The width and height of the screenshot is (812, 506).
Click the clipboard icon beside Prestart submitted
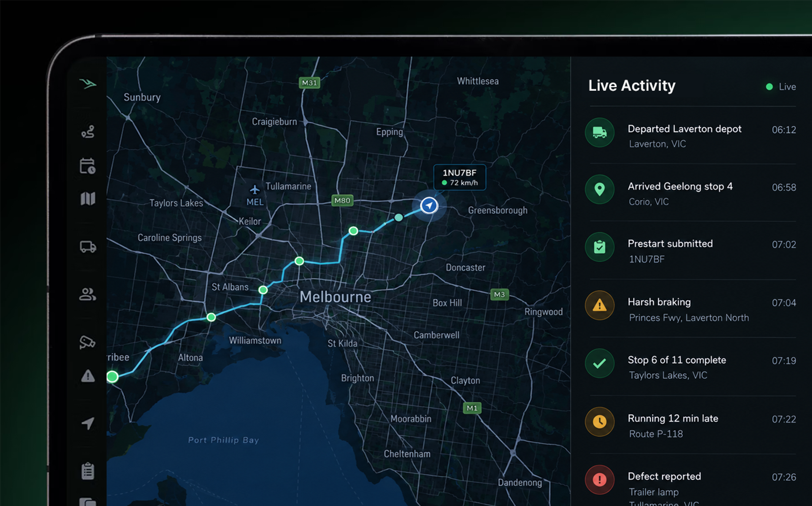[599, 247]
